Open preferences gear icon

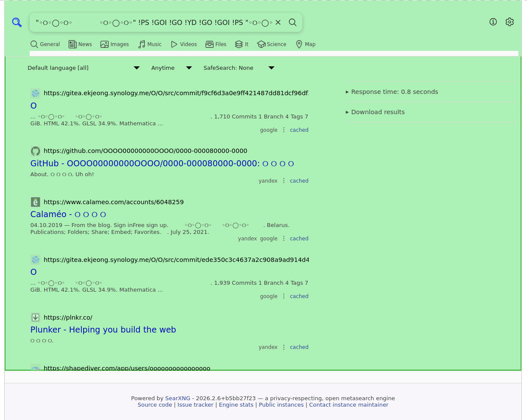[510, 22]
